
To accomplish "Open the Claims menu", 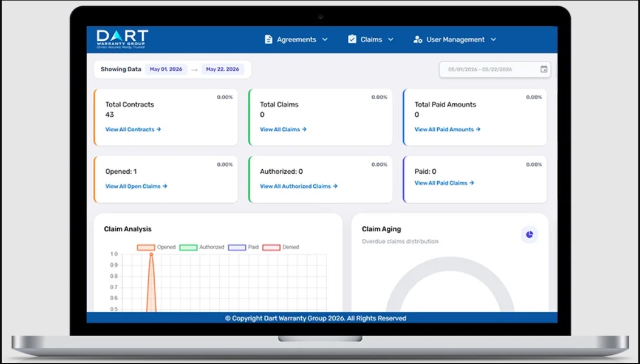I will [370, 40].
